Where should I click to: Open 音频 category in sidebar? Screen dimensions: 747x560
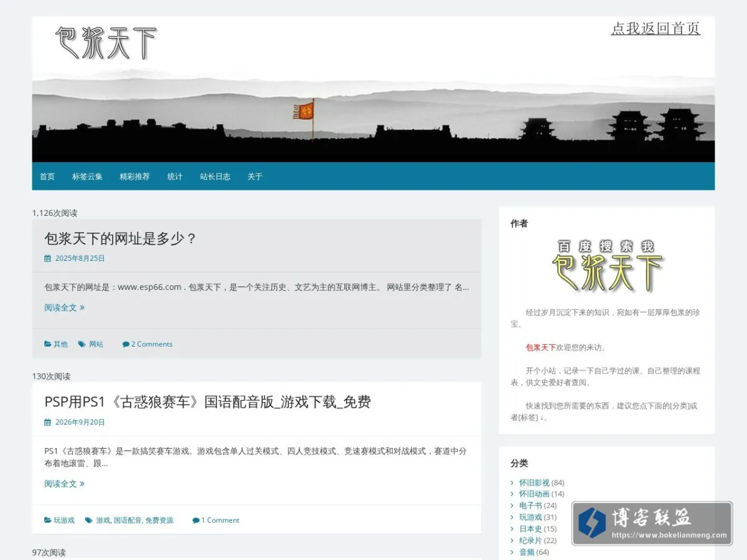[x=527, y=552]
